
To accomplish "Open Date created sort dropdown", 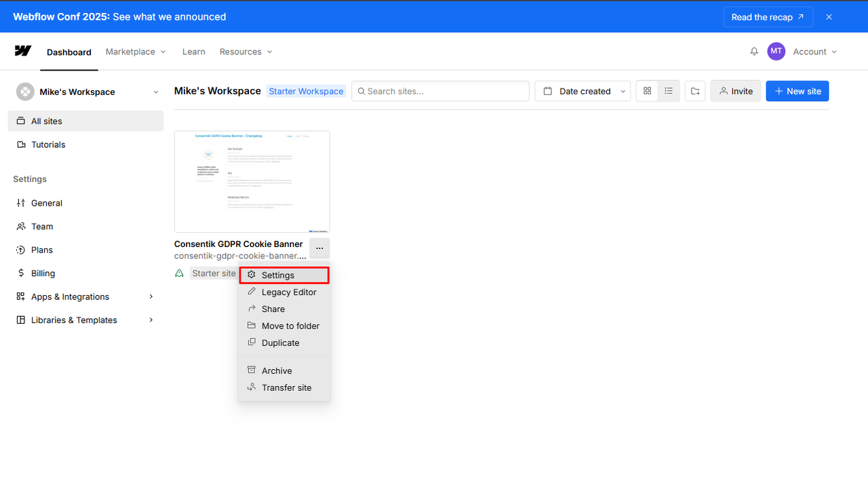I will pyautogui.click(x=583, y=92).
